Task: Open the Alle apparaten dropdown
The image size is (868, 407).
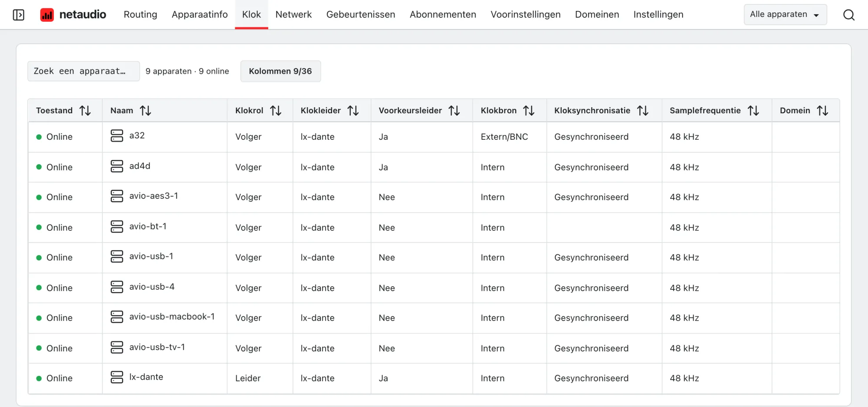Action: coord(785,14)
